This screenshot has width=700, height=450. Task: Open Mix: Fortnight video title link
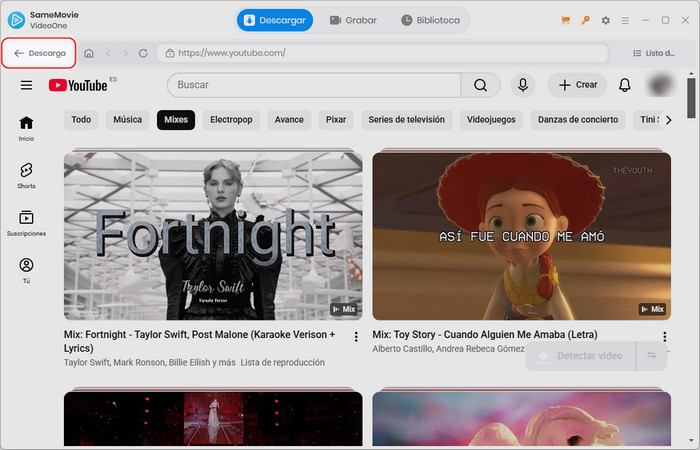tap(200, 341)
